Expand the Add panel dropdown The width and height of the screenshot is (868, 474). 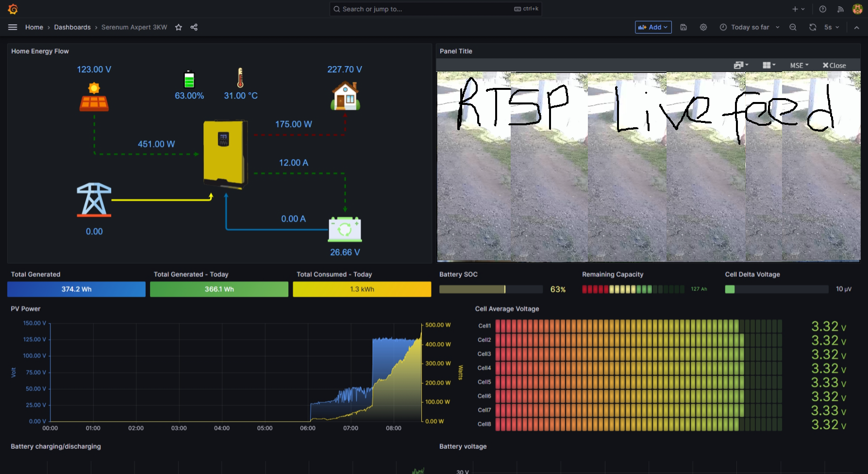[x=653, y=27]
